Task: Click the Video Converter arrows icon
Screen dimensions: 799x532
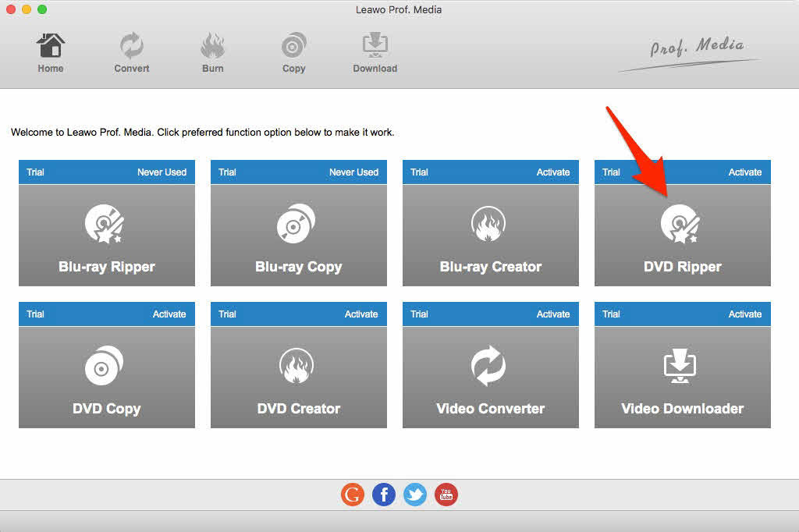Action: tap(488, 365)
